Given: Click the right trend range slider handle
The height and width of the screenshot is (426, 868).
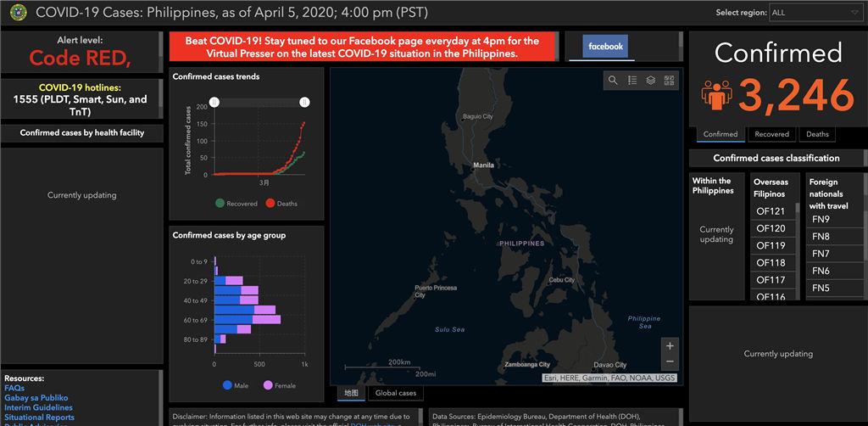Looking at the screenshot, I should (304, 102).
